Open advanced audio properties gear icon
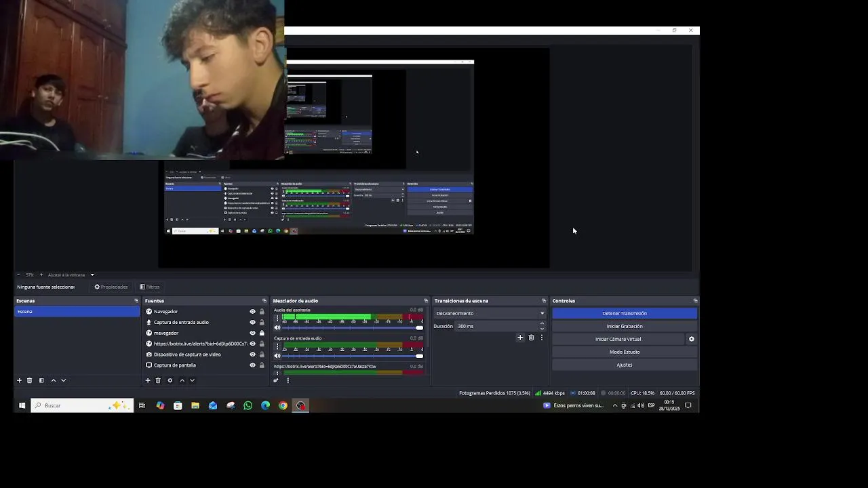This screenshot has height=488, width=868. [276, 380]
